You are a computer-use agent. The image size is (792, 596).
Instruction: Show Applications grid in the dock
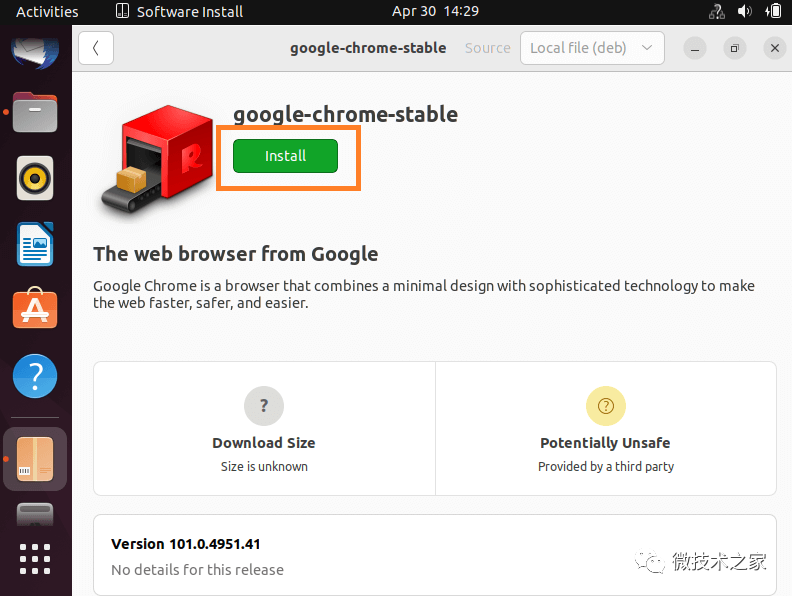coord(35,559)
